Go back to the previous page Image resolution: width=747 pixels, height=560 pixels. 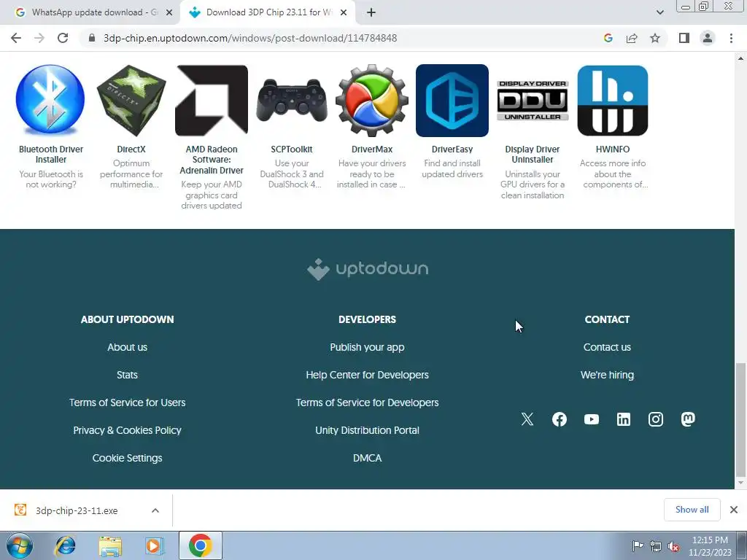click(x=16, y=38)
